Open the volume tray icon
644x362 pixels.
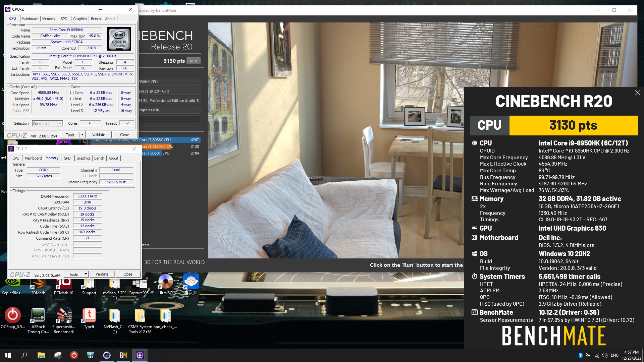[x=605, y=355]
